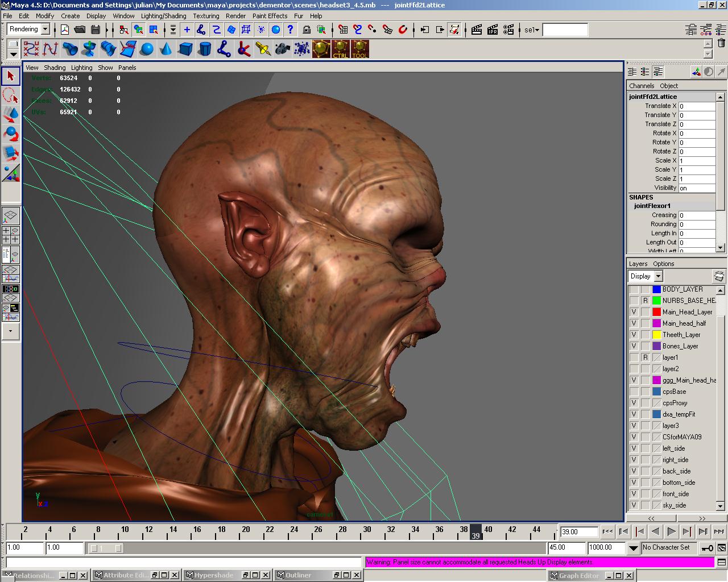Click the NURBS cone shelf icon
This screenshot has width=728, height=582.
tap(166, 49)
